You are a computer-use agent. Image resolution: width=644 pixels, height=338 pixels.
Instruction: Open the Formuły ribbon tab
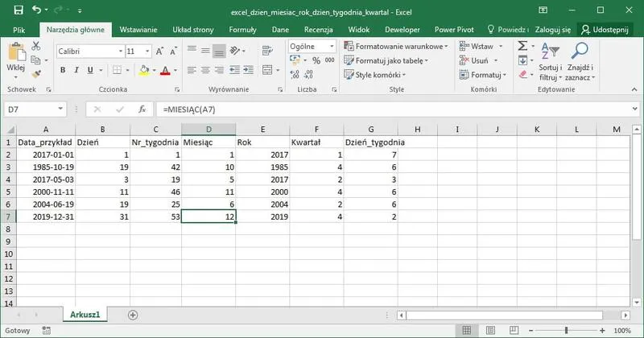coord(242,29)
